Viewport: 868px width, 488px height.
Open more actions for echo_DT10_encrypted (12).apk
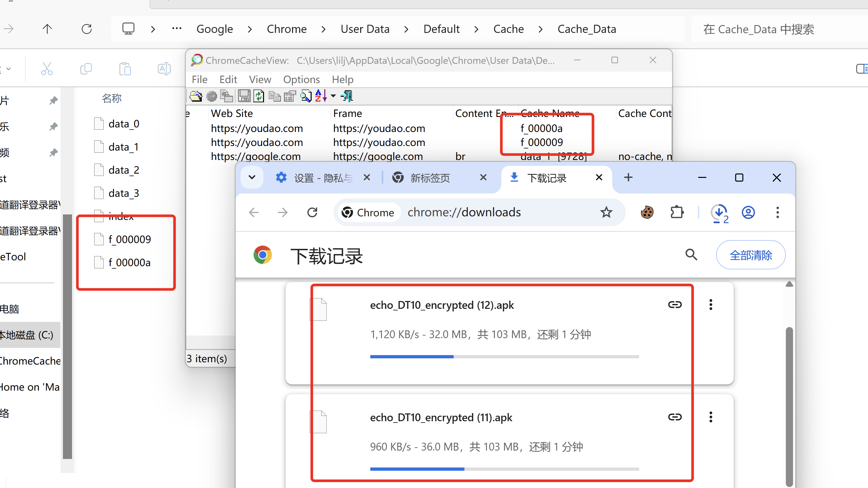(x=711, y=305)
